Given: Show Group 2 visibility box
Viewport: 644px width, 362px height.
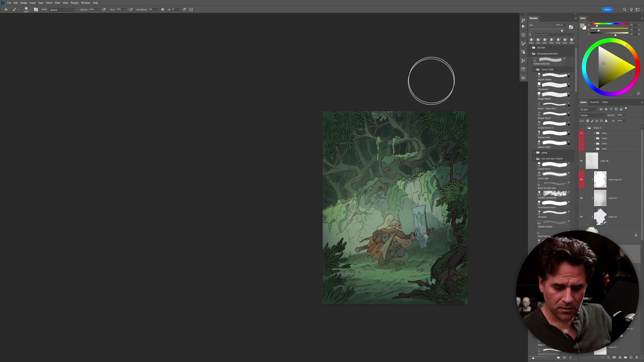Looking at the screenshot, I should click(x=582, y=128).
